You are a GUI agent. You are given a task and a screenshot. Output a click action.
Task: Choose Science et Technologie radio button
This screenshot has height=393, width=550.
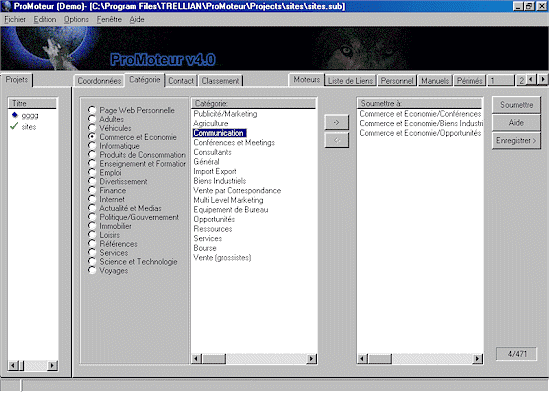92,261
